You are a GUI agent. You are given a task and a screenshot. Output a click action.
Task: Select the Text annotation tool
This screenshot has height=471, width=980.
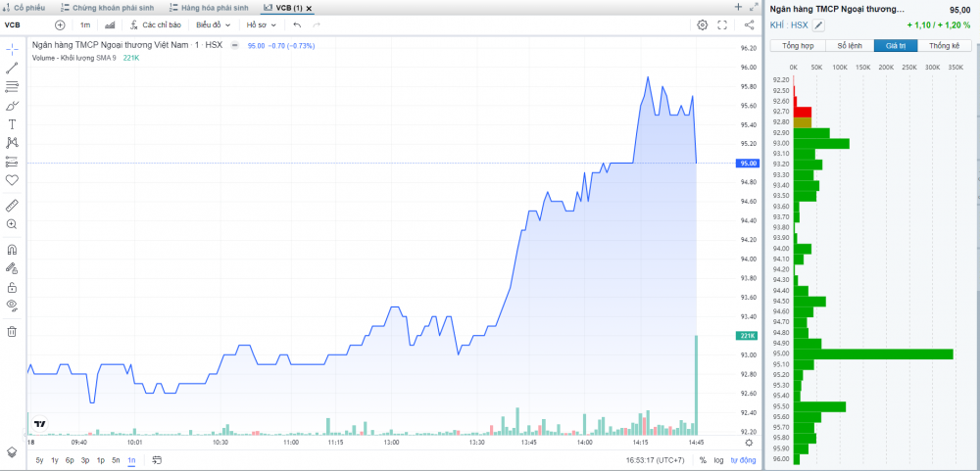coord(12,124)
